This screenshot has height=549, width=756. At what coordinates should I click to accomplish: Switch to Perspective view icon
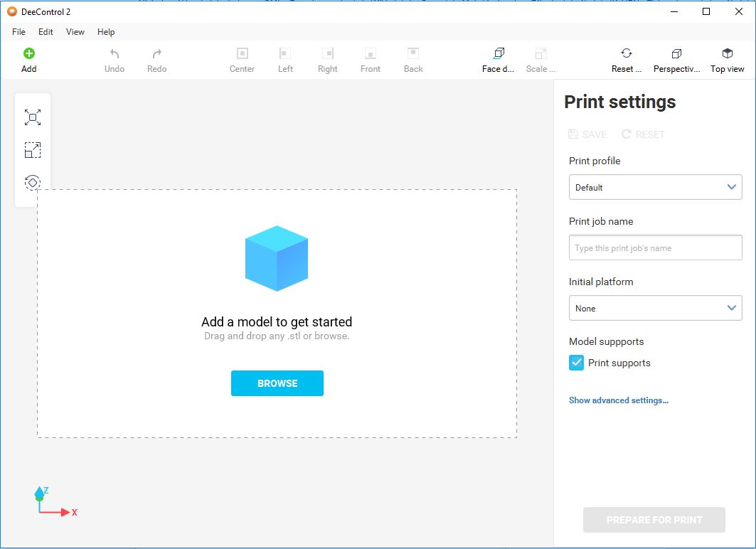click(x=676, y=54)
